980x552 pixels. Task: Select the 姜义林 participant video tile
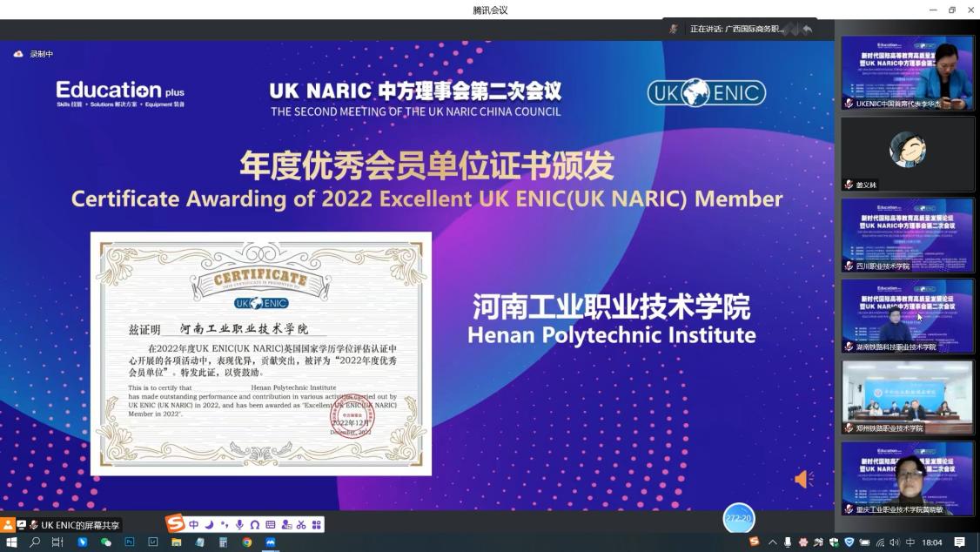pos(907,154)
